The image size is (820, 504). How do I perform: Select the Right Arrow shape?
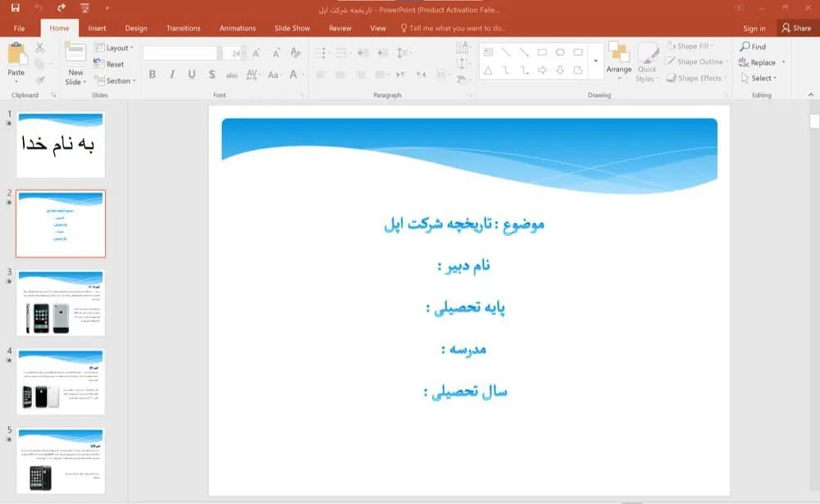[542, 70]
